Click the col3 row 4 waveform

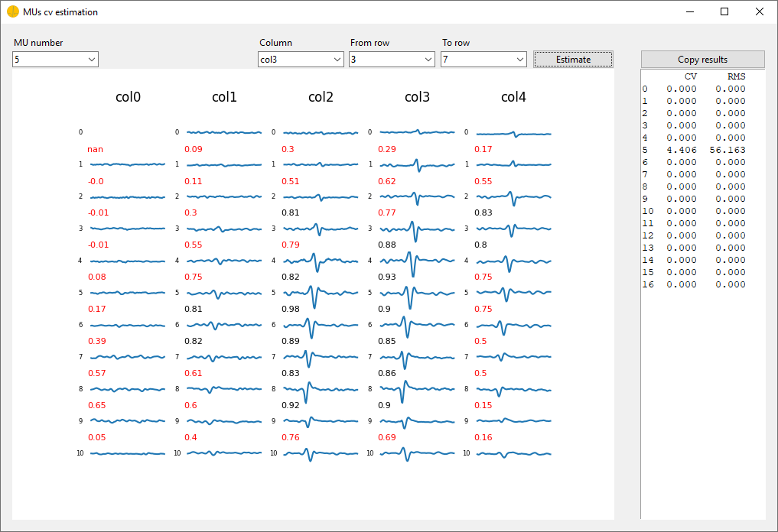417,263
